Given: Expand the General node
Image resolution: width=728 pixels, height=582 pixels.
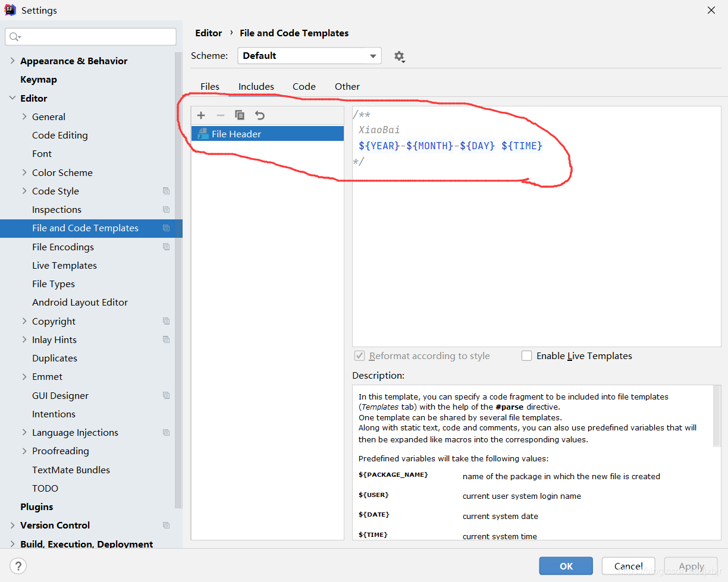Looking at the screenshot, I should coord(24,117).
